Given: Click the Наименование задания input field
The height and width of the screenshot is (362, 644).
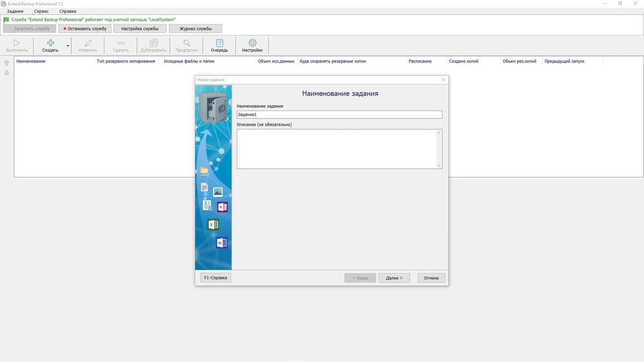Looking at the screenshot, I should tap(339, 115).
